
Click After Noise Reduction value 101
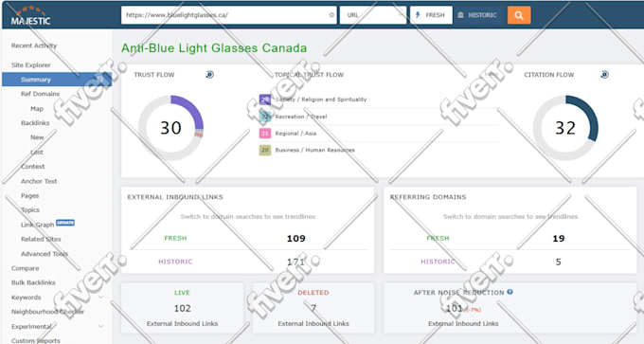point(455,308)
